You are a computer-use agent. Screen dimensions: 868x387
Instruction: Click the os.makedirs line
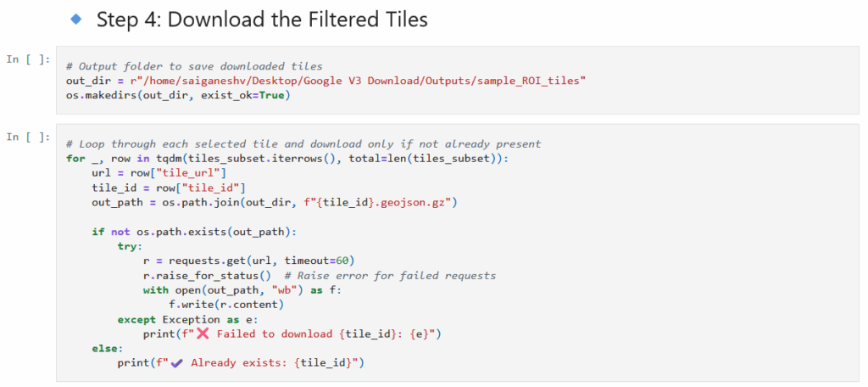click(178, 95)
